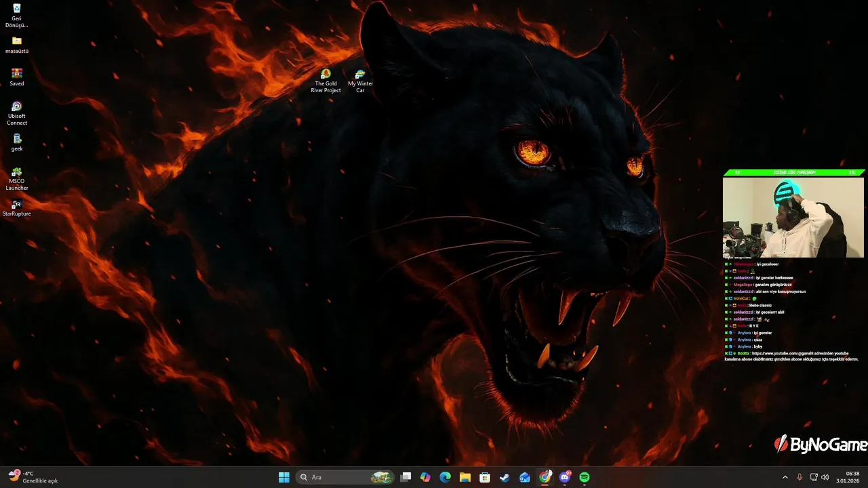
Task: Open the Windows Start menu
Action: 284,477
